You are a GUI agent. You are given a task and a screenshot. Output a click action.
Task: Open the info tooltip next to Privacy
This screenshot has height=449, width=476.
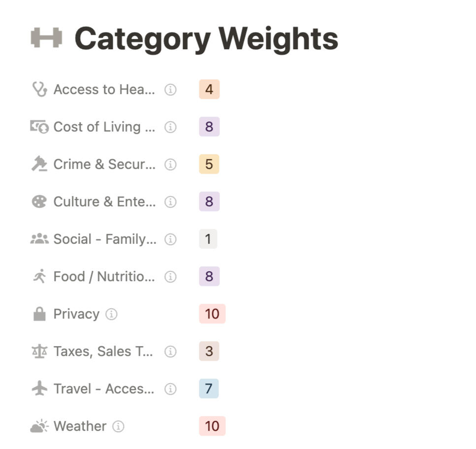pos(112,314)
